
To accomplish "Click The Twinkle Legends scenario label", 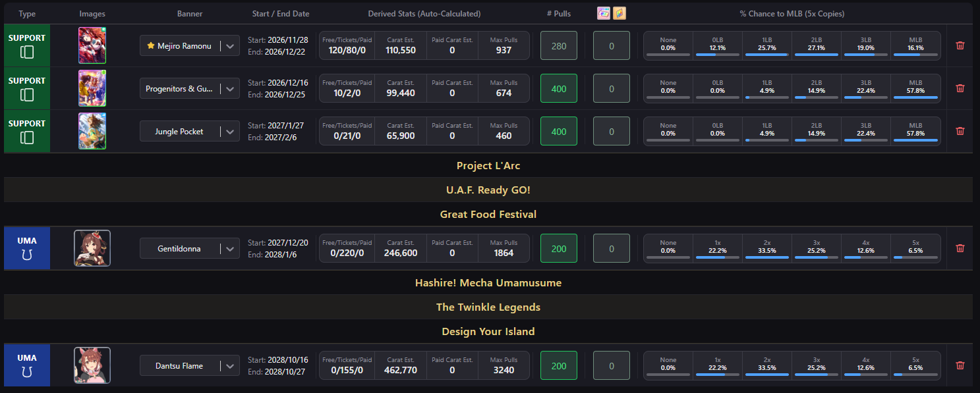I will coord(488,307).
